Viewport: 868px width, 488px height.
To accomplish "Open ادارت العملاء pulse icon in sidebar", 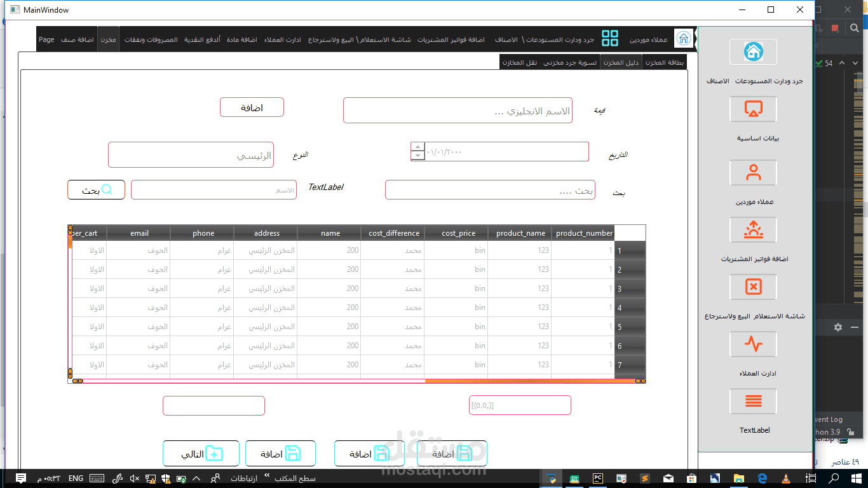I will 753,344.
